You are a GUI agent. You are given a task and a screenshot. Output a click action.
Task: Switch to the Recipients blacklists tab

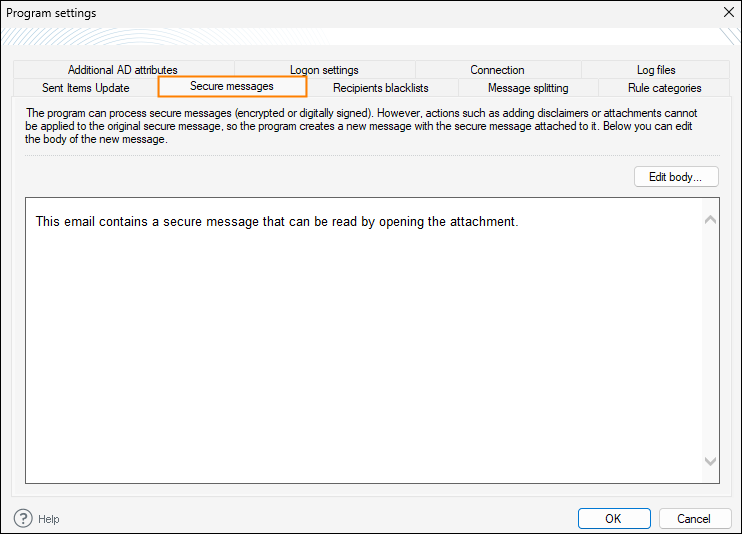[381, 88]
